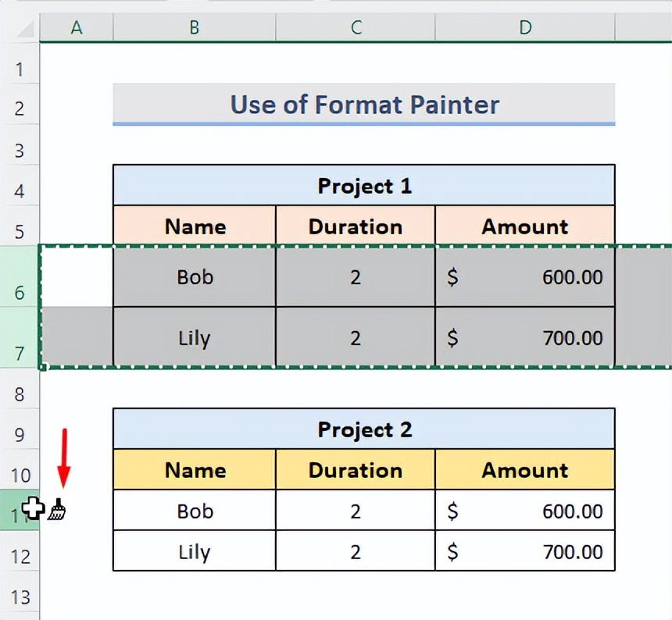Click 'Name' header in Project 2 table
Screen dimensions: 672x620
pyautogui.click(x=195, y=469)
